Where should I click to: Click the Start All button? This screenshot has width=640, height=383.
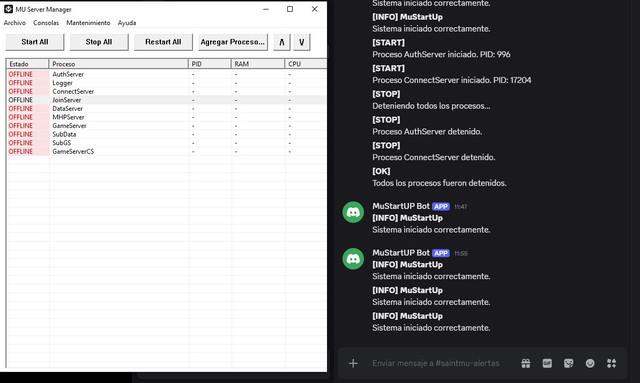click(x=35, y=42)
